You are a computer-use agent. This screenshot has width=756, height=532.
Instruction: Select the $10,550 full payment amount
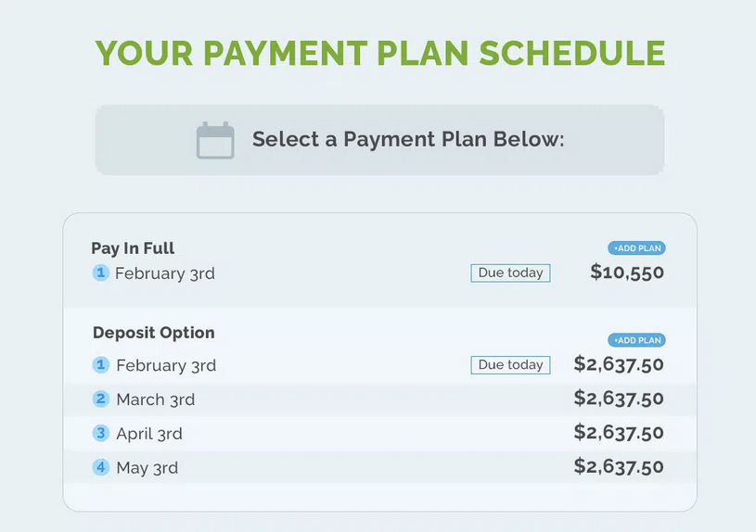pos(627,272)
